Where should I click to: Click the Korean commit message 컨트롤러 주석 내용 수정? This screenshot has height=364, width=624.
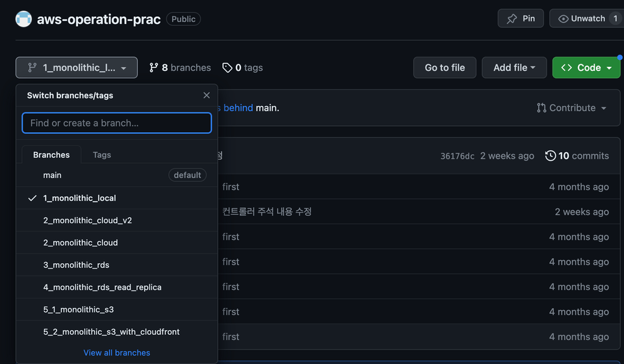pyautogui.click(x=266, y=212)
